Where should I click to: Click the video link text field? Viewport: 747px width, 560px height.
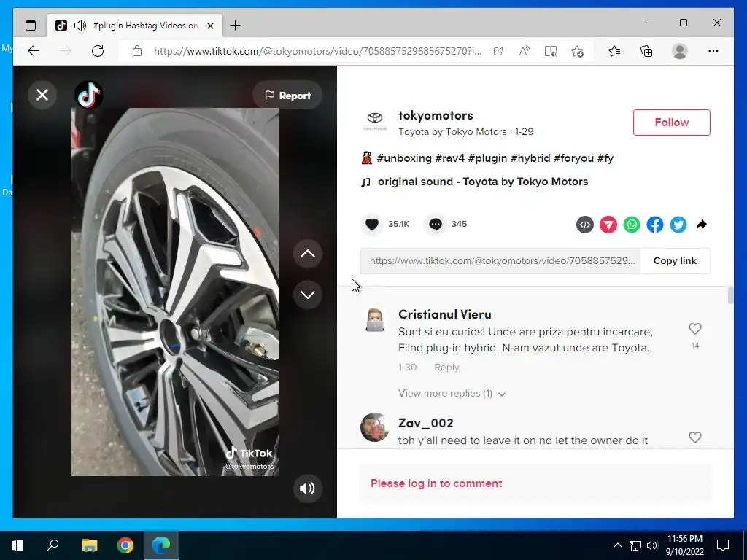click(x=500, y=261)
